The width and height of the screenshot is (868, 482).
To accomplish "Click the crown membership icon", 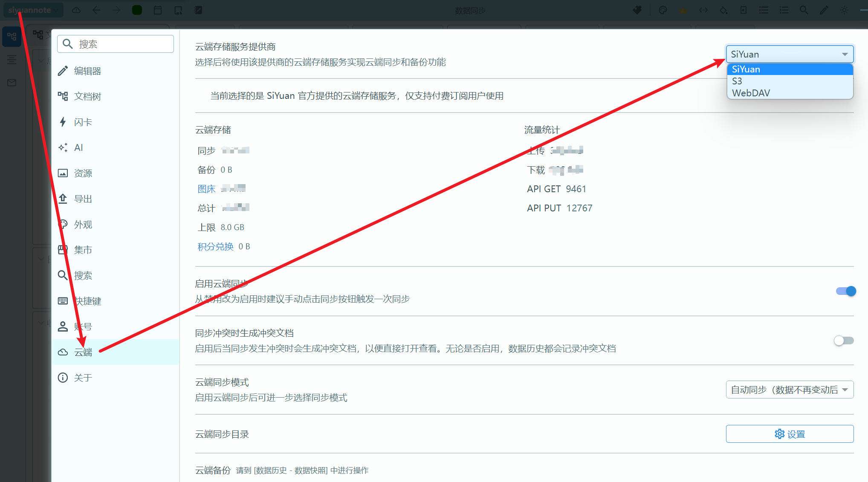I will (x=683, y=10).
